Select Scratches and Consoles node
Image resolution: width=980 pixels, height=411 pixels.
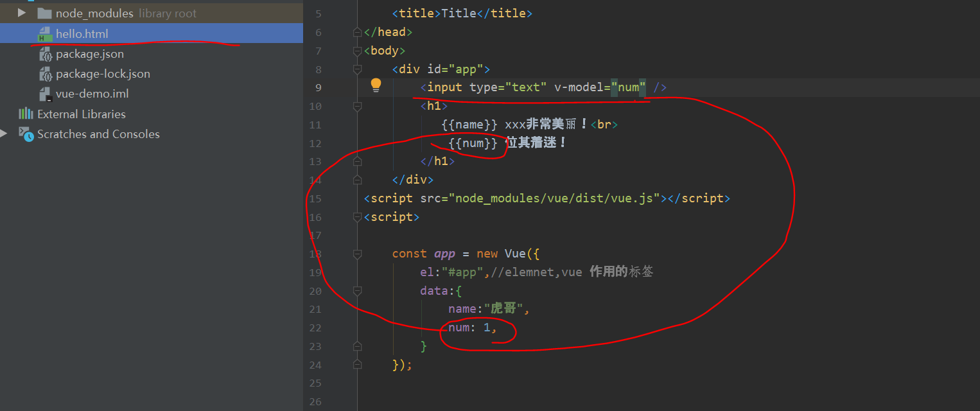click(x=98, y=134)
